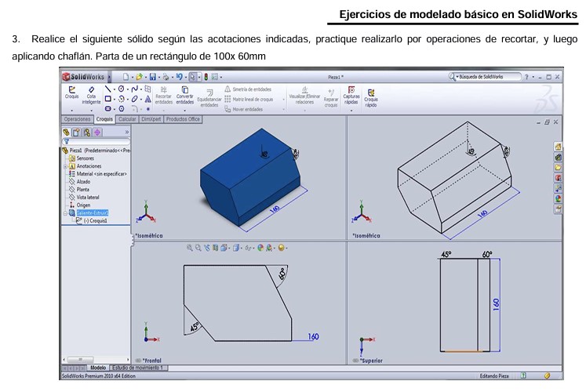Switch to the Productos Office tab

tap(183, 119)
